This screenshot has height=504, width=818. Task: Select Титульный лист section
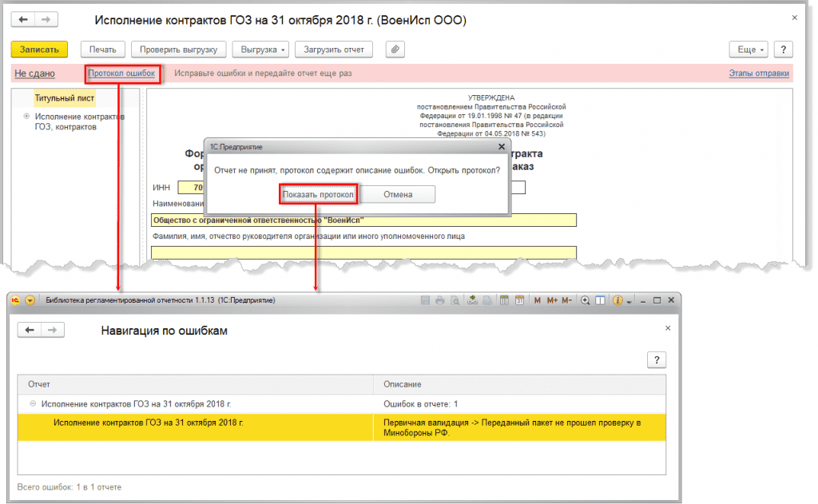(x=64, y=98)
